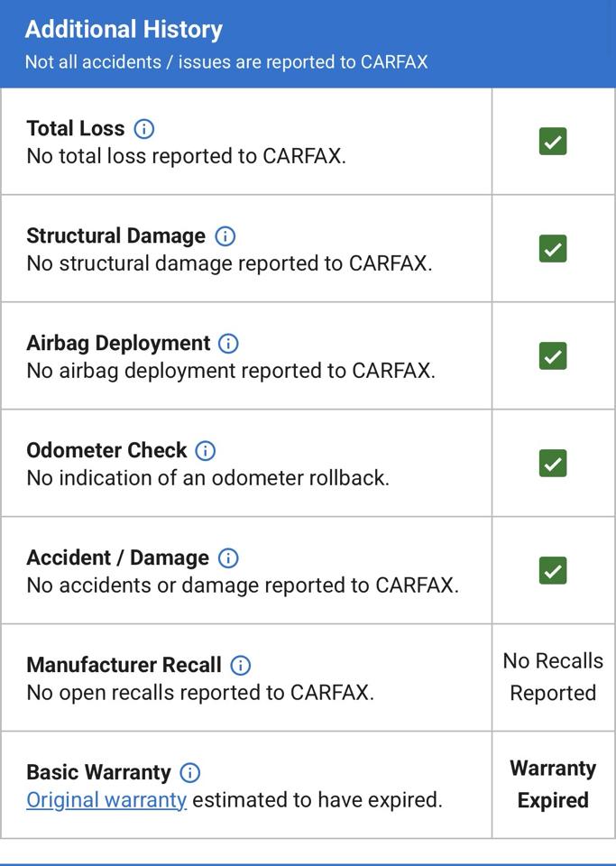Show Airbag Deployment info tooltip
Image resolution: width=616 pixels, height=866 pixels.
click(228, 343)
